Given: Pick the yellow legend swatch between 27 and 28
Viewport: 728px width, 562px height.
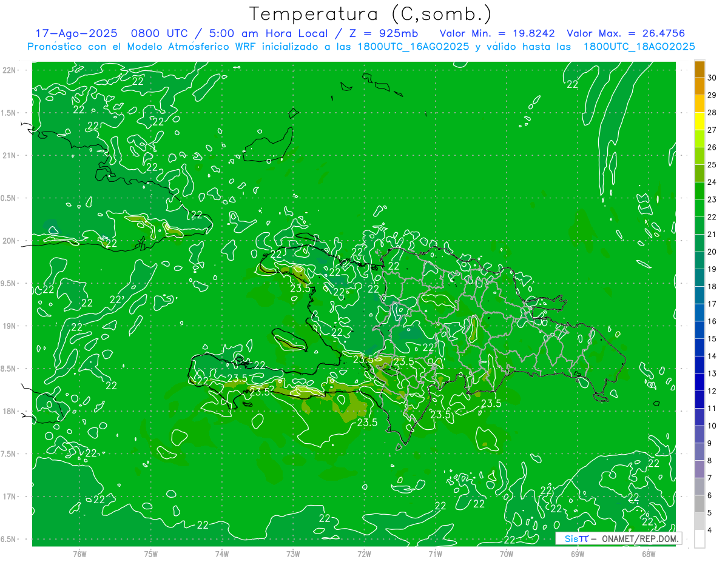Looking at the screenshot, I should click(699, 121).
